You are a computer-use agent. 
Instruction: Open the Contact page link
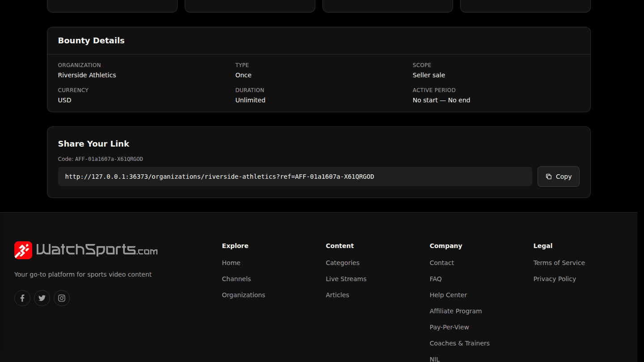[442, 263]
